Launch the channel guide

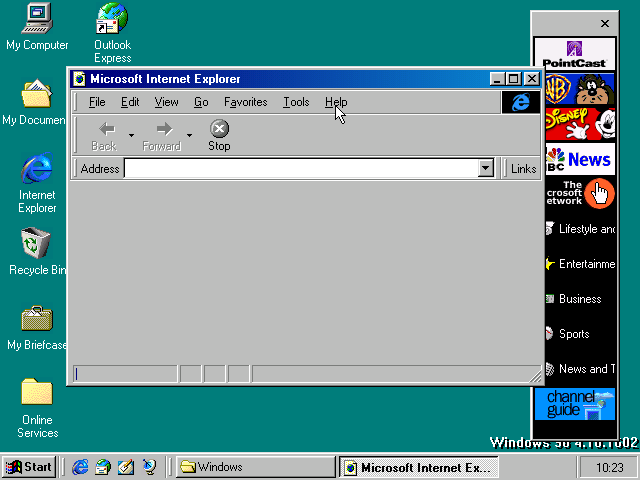click(573, 403)
